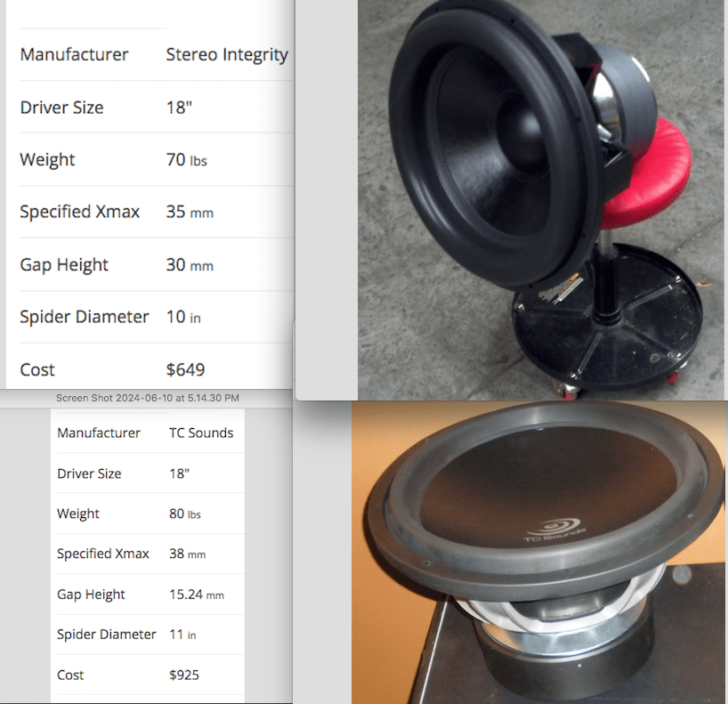
Task: Click the Screen Shot 2024-06-10 file title
Action: [148, 398]
